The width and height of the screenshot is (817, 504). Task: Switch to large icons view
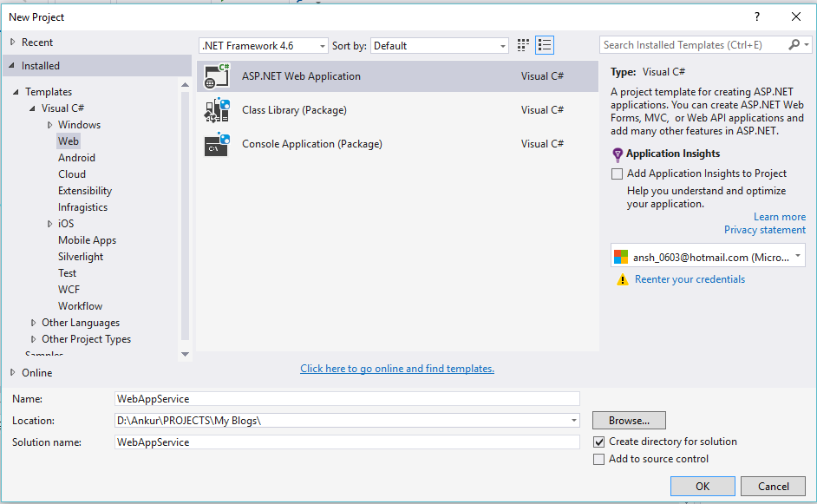[523, 45]
